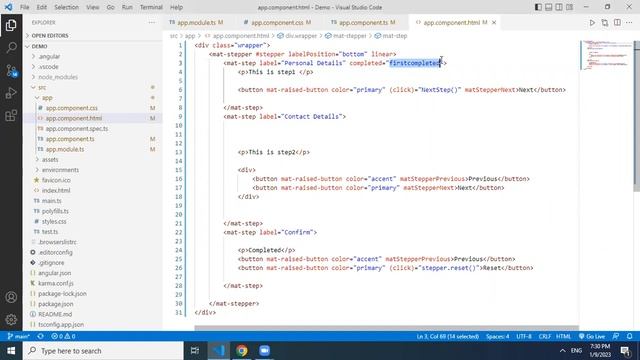Open Source Control view in activity bar
The image size is (640, 360).
pos(11,71)
